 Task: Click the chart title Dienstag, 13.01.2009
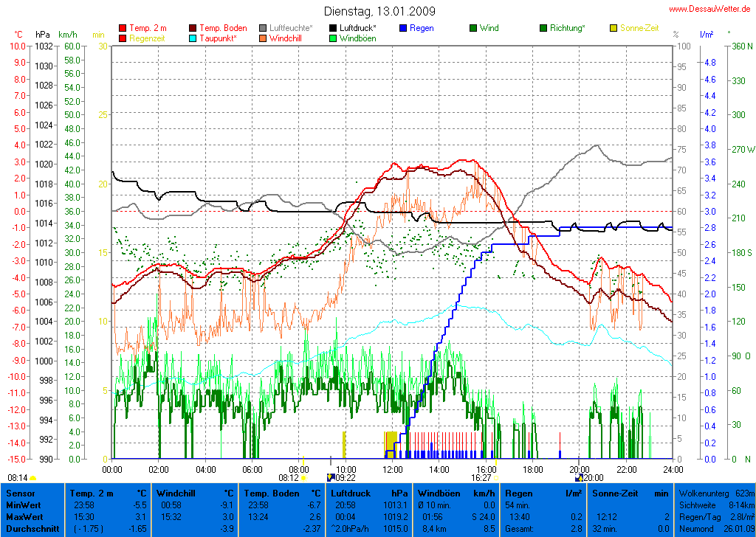click(379, 11)
